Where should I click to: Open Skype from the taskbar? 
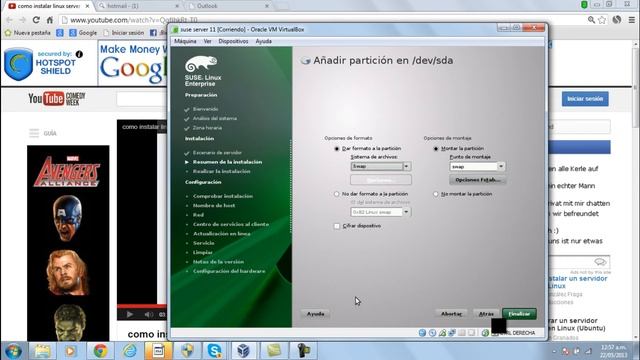tap(214, 351)
